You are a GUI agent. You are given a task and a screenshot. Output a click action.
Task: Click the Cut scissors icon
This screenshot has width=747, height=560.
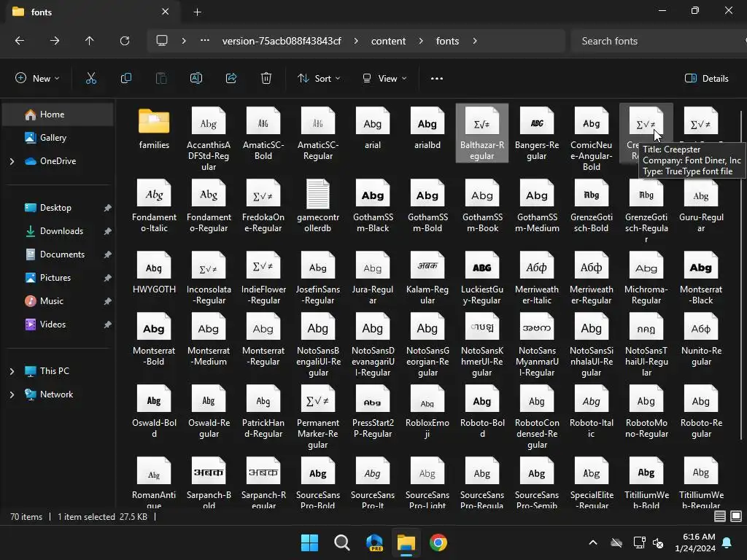[x=91, y=79]
